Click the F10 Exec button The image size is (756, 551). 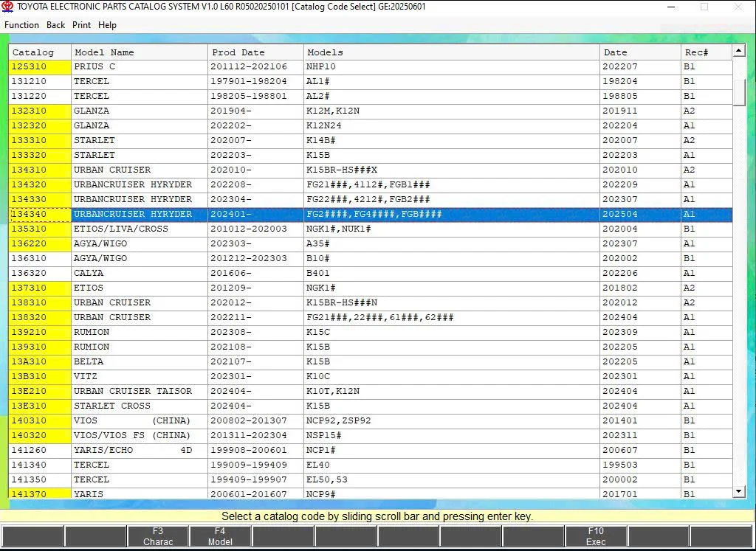pos(596,536)
